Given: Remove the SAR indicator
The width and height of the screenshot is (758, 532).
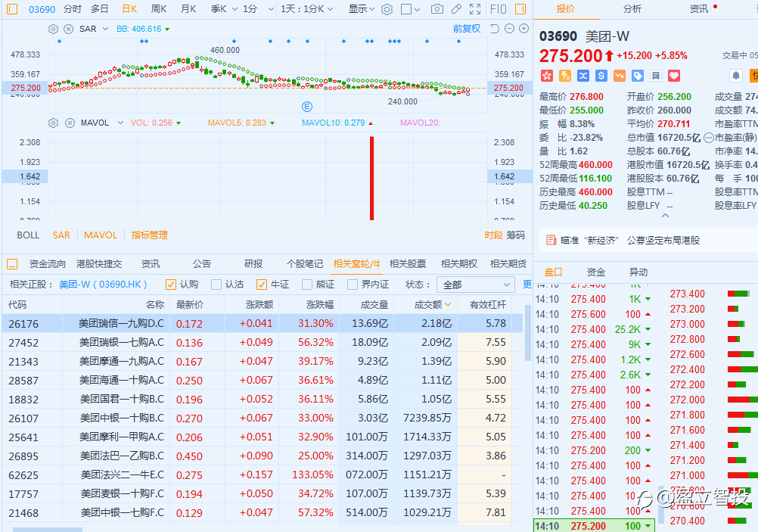Looking at the screenshot, I should pos(69,29).
